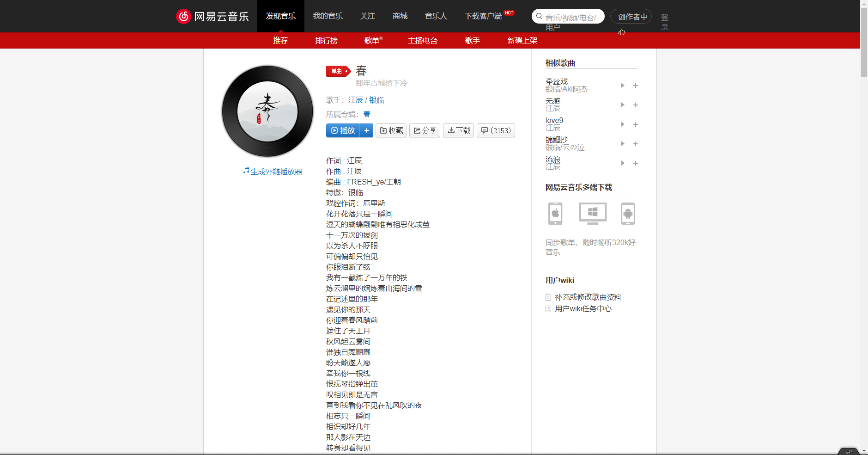The width and height of the screenshot is (868, 455).
Task: Add the song to playlist with the + icon
Action: (x=366, y=130)
